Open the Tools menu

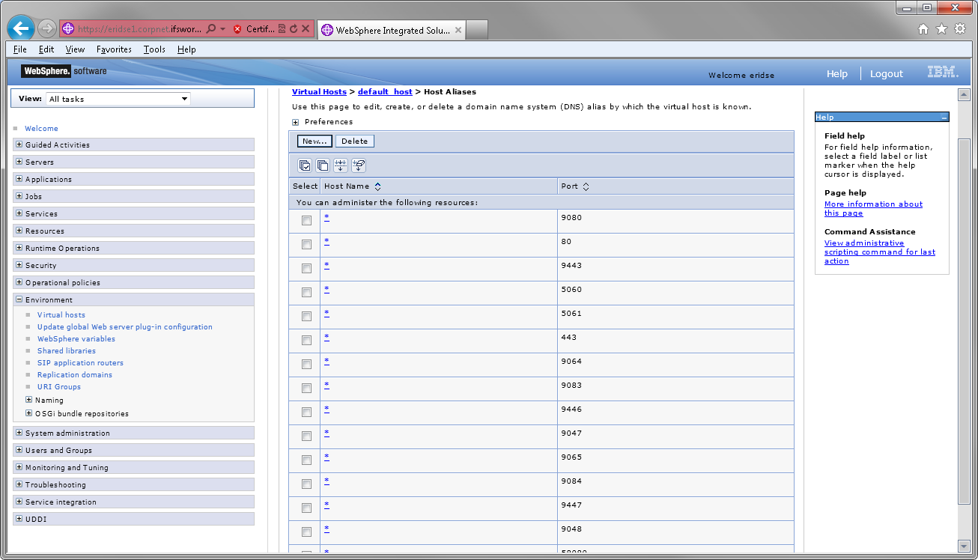coord(154,49)
